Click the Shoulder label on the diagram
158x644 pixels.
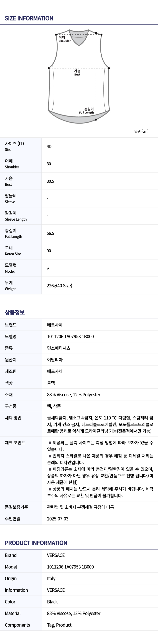(x=64, y=39)
